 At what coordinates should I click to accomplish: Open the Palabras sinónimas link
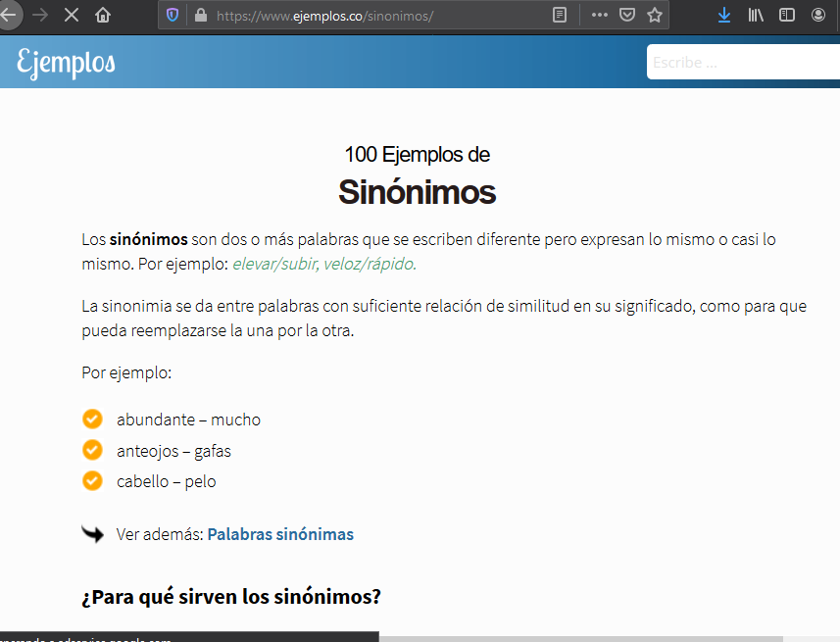point(280,534)
